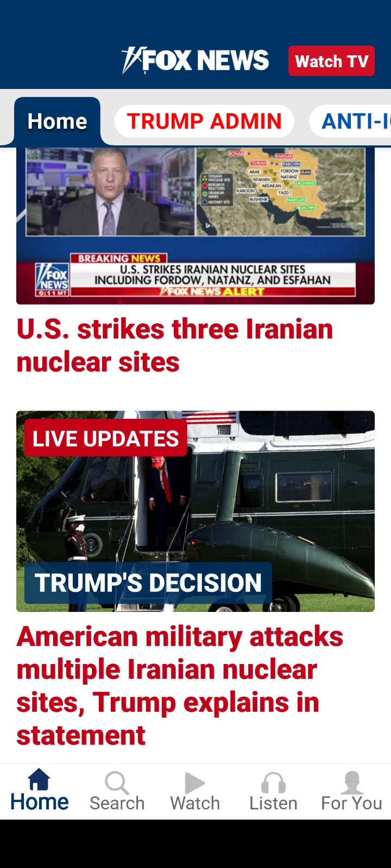Open the partially visible ANTI-I tab
Viewport: 391px width, 868px height.
point(350,121)
